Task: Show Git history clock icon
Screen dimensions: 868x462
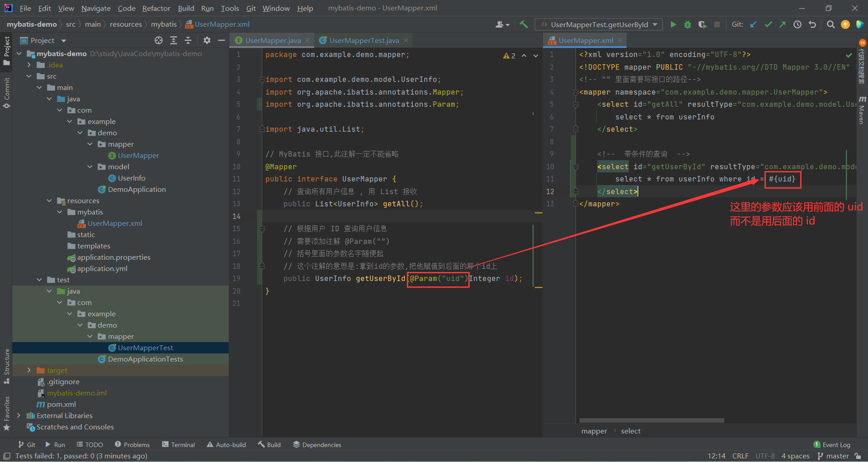Action: (797, 24)
